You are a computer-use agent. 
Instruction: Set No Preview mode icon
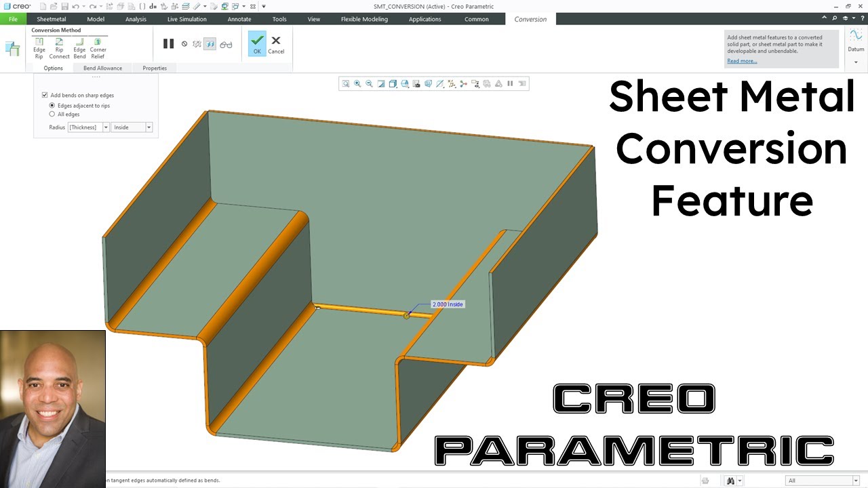tap(184, 44)
